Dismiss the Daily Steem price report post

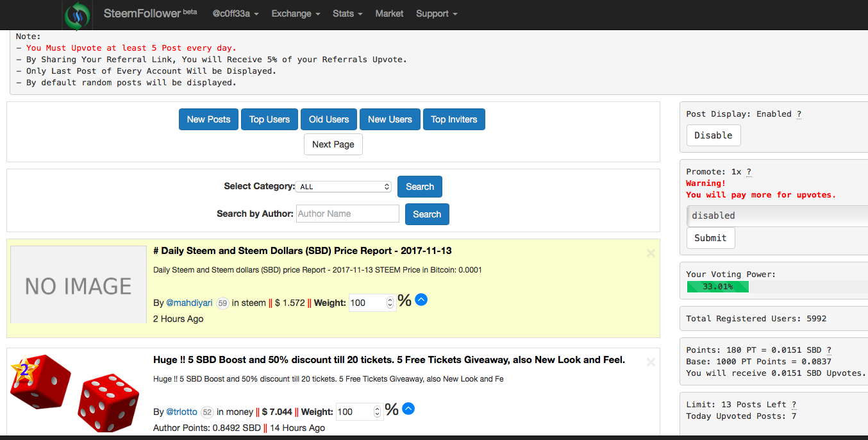651,253
